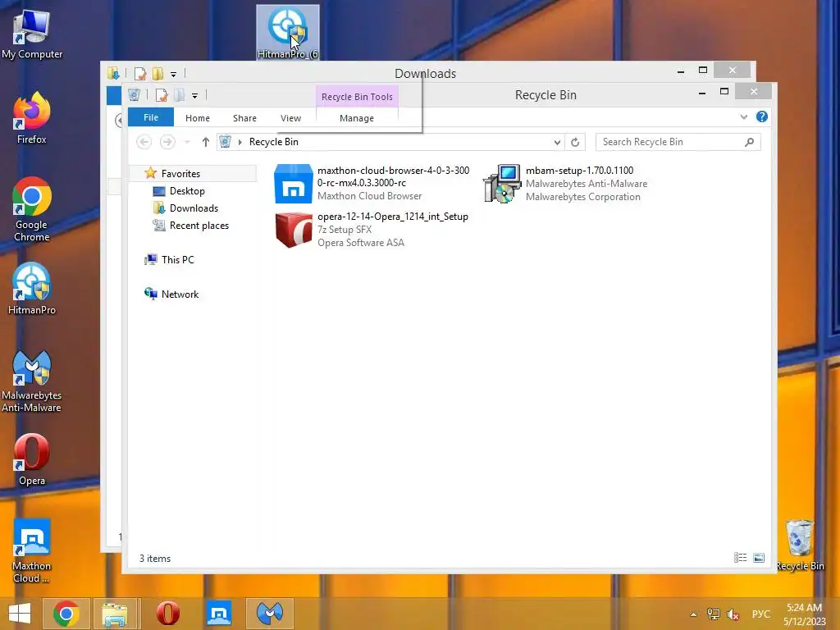Open the File ribbon tab
840x630 pixels.
(151, 117)
